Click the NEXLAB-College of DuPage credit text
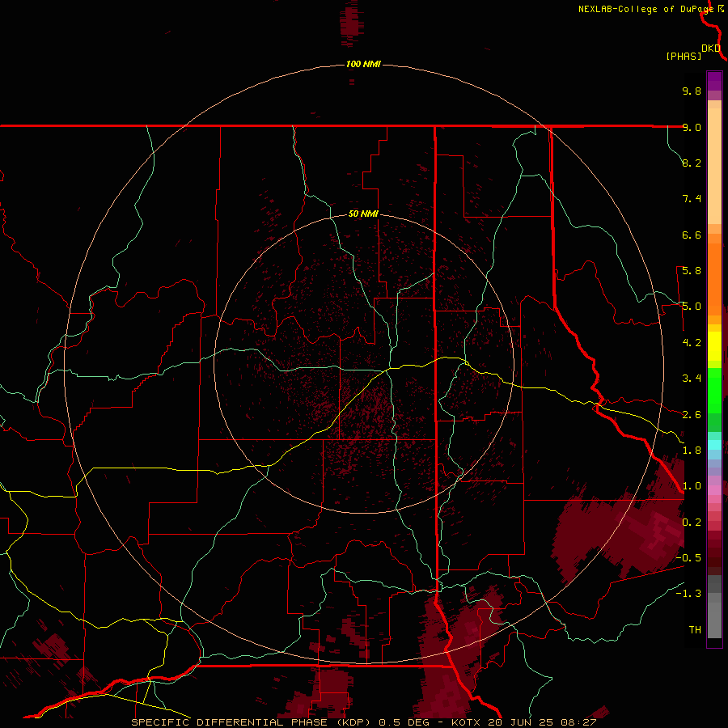The image size is (728, 728). [x=645, y=9]
